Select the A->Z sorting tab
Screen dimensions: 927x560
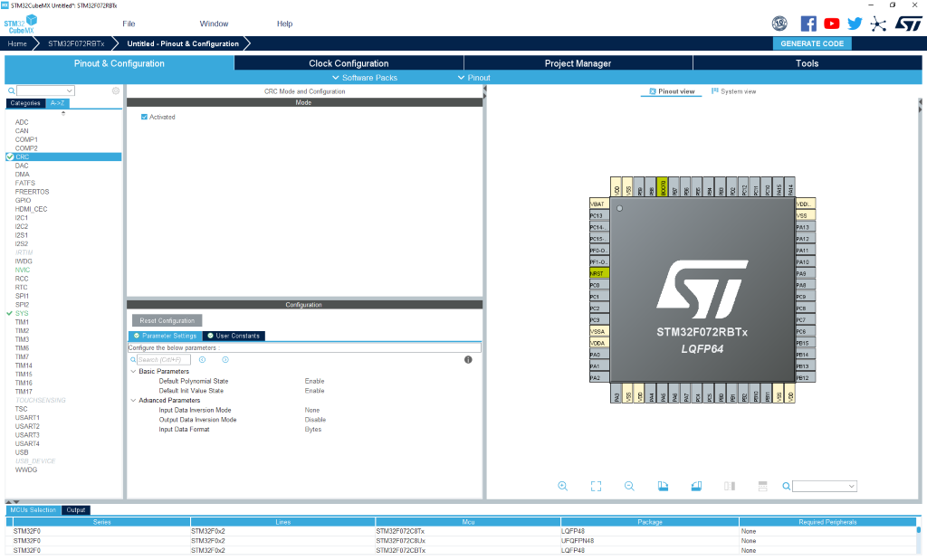point(57,103)
